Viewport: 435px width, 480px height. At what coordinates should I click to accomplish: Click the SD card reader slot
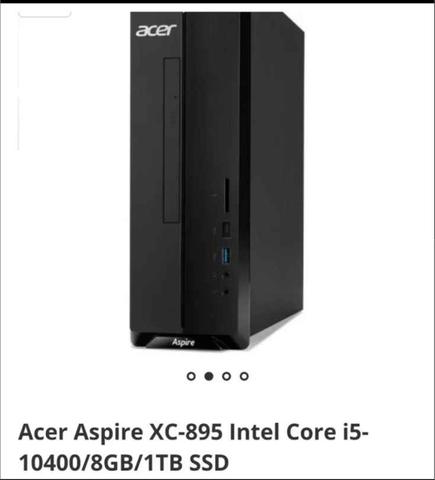[227, 196]
